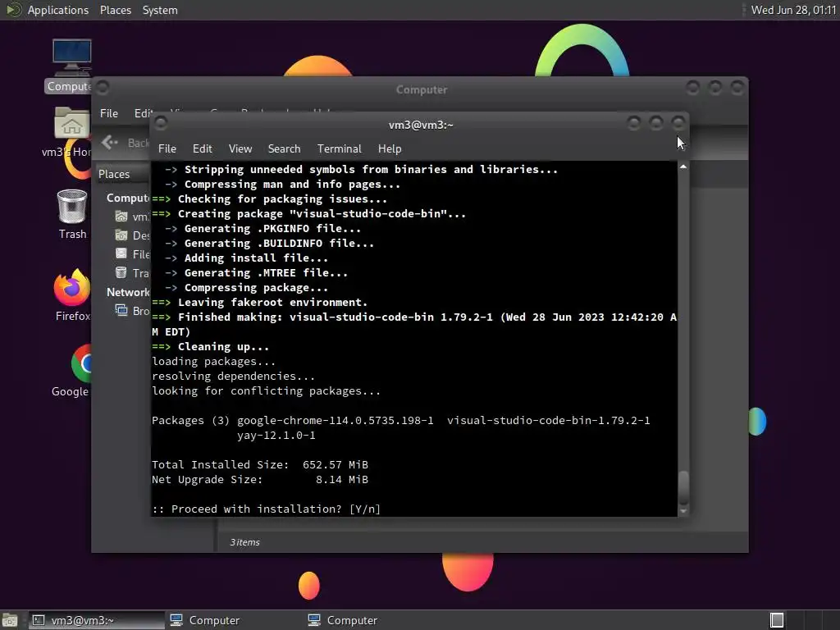Image resolution: width=840 pixels, height=630 pixels.
Task: Click 'Total Installed Size: 652.57 MiB' text
Action: click(x=260, y=464)
